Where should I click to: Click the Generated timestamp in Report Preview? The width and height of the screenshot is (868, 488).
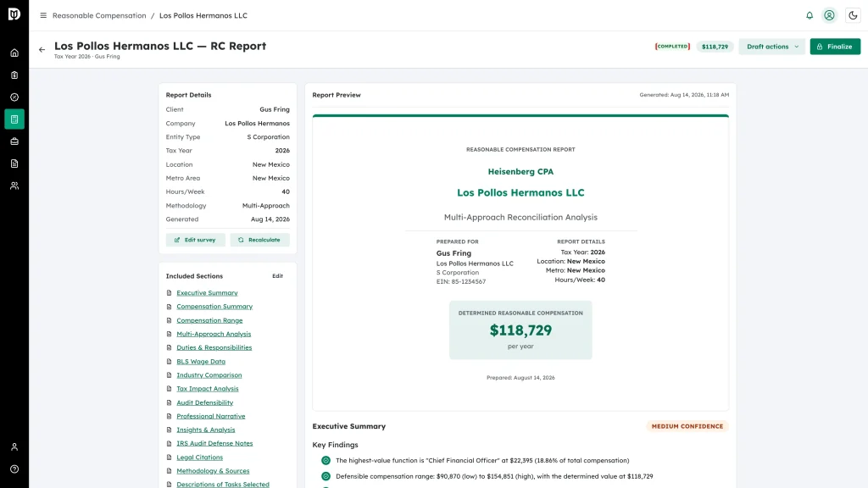tap(684, 95)
